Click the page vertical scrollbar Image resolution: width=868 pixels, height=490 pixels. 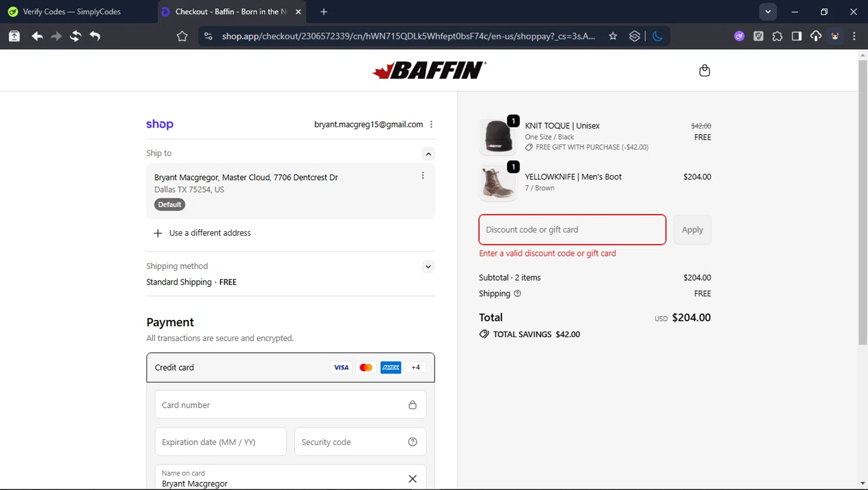click(x=863, y=202)
